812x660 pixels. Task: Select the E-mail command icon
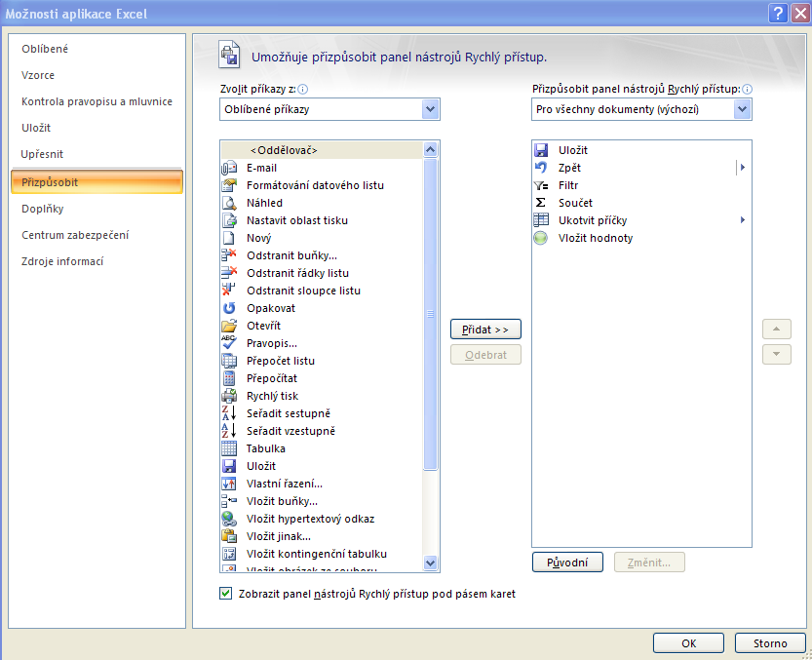(x=229, y=168)
